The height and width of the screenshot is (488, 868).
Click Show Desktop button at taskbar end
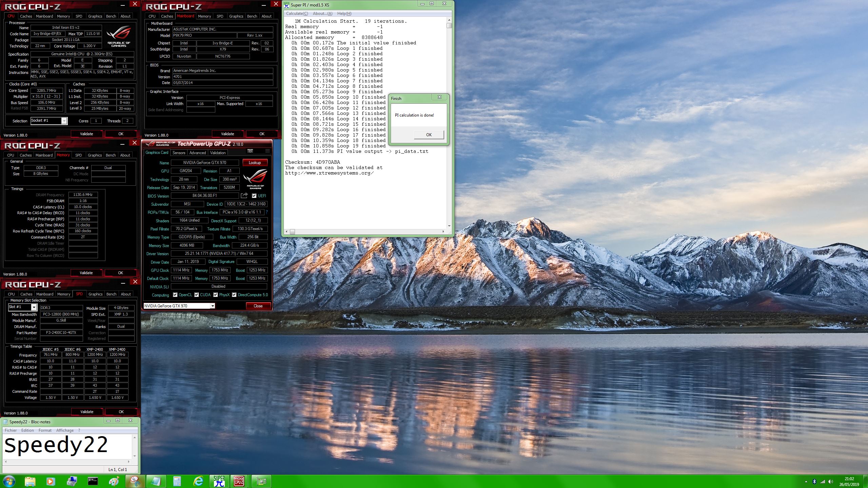coord(866,482)
